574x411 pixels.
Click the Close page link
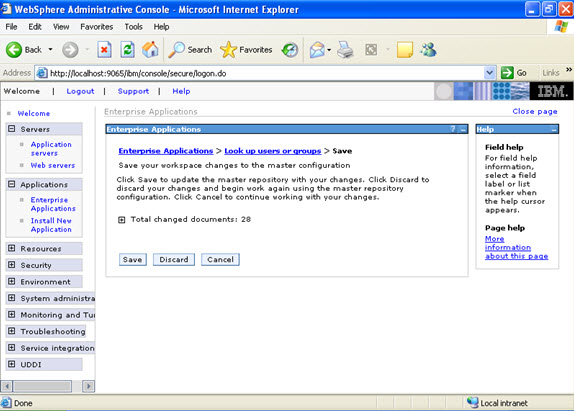click(535, 111)
